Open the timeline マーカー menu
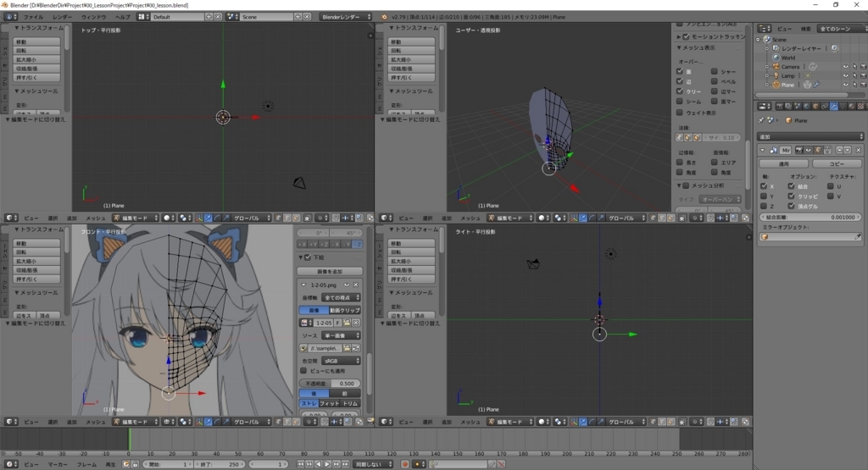This screenshot has height=470, width=868. click(x=58, y=464)
